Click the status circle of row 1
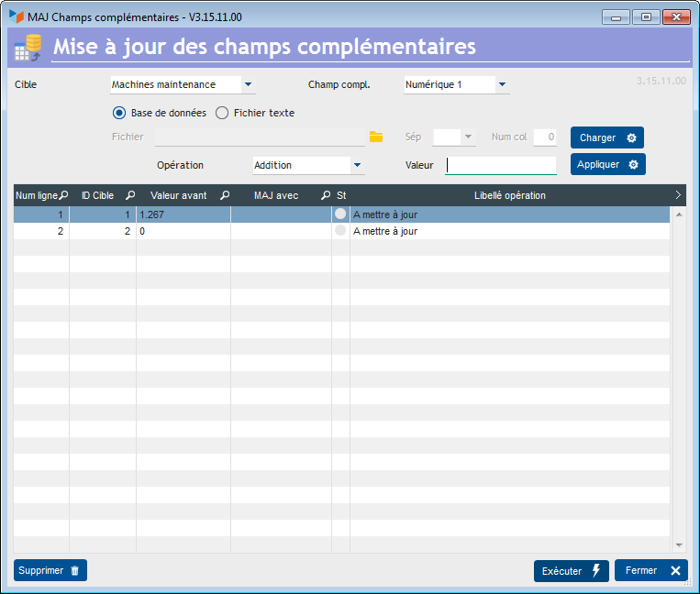The height and width of the screenshot is (594, 700). click(340, 214)
